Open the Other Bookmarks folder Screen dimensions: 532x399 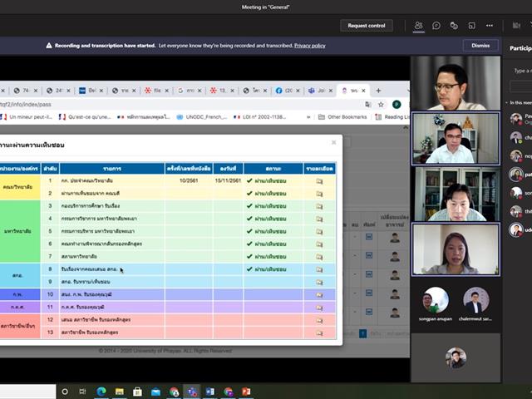(x=342, y=117)
